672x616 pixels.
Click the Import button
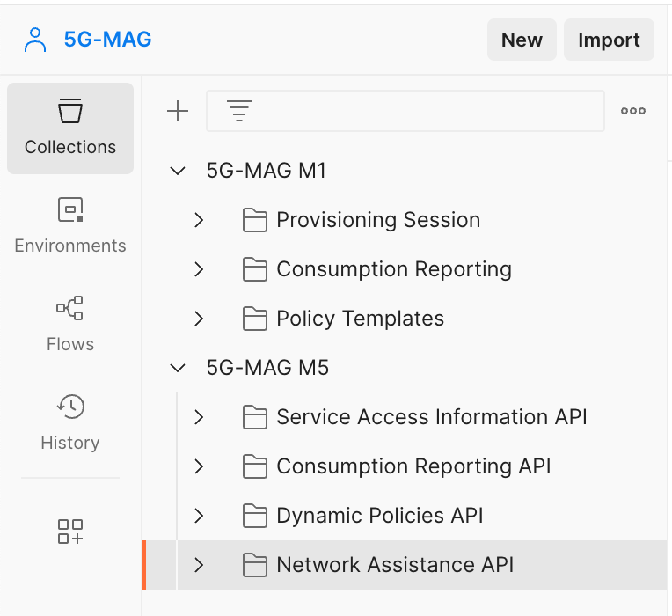(x=609, y=40)
